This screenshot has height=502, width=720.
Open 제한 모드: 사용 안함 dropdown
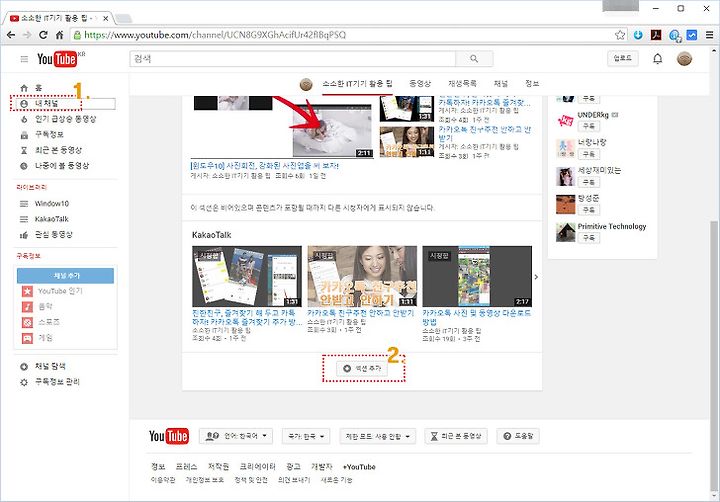coord(377,436)
